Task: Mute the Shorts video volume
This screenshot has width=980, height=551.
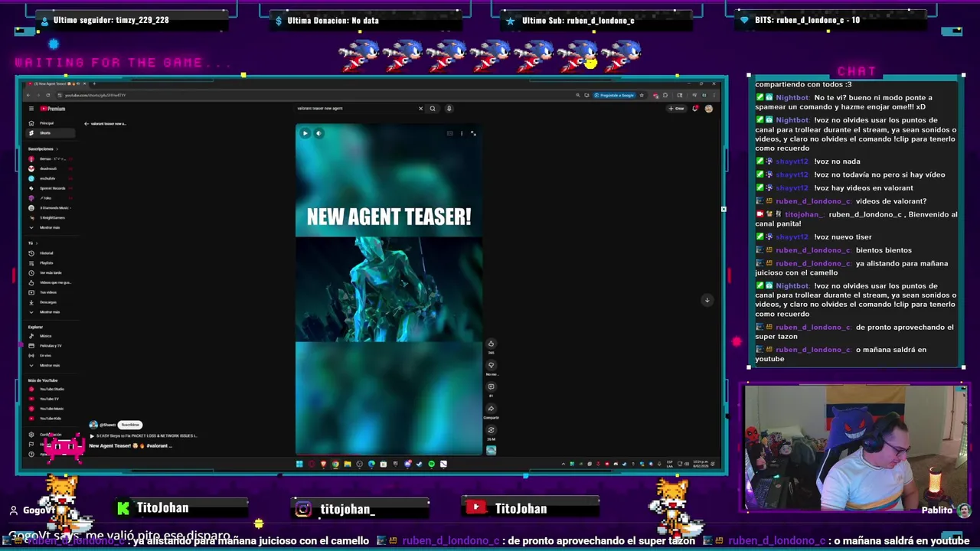Action: coord(318,133)
